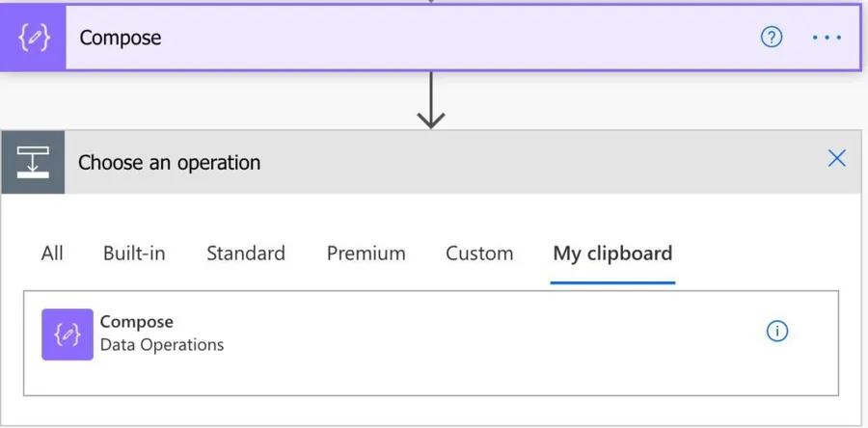Expand the Compose card via its blank header area
Viewport: 868px width, 428px height.
[434, 39]
